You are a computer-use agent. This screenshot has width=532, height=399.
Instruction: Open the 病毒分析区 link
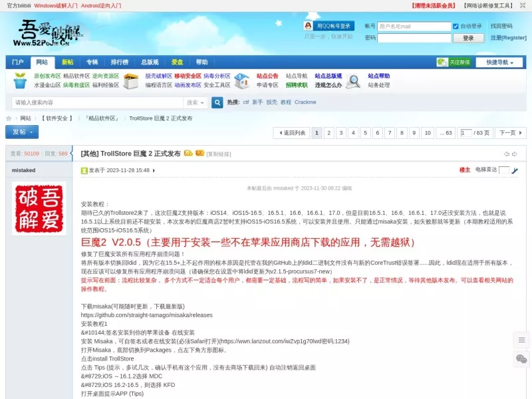click(217, 76)
